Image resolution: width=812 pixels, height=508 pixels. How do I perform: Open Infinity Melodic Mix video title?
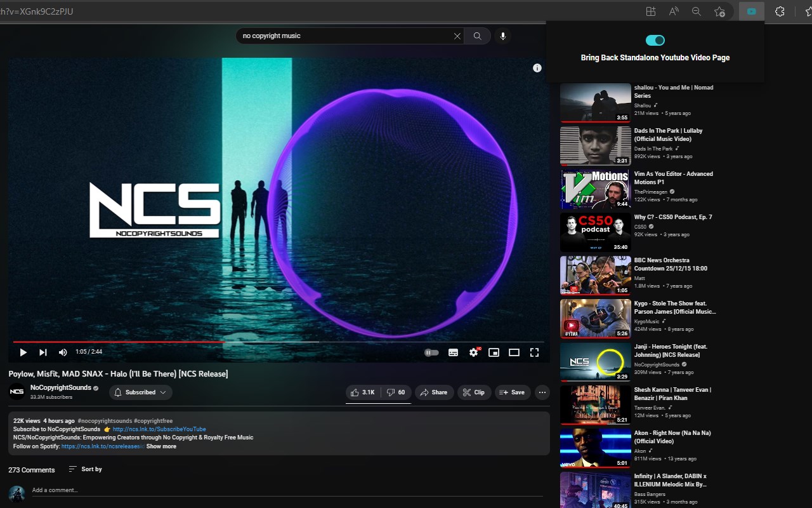click(x=671, y=480)
